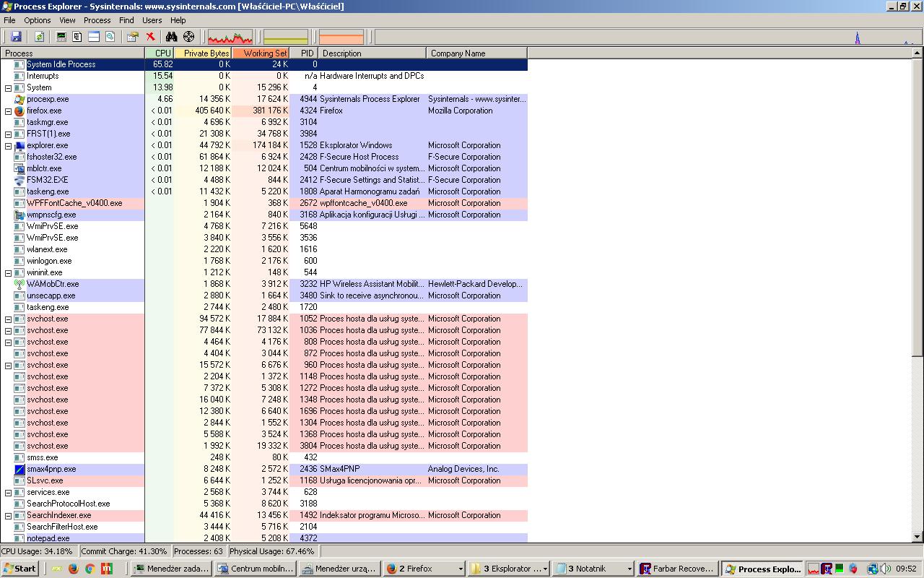Toggle the lower pane DLL view
Image resolution: width=924 pixels, height=578 pixels.
click(x=92, y=36)
